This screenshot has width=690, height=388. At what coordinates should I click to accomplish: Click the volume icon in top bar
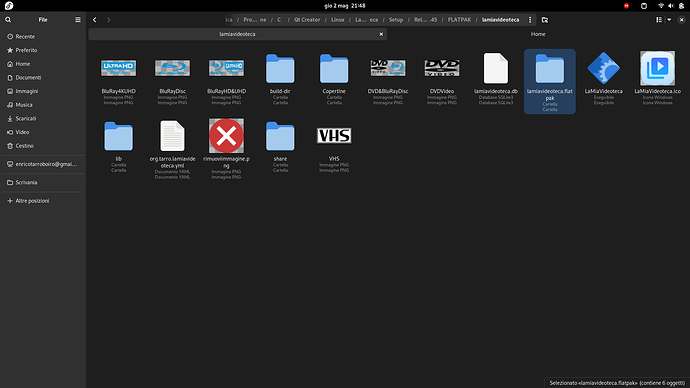point(671,6)
